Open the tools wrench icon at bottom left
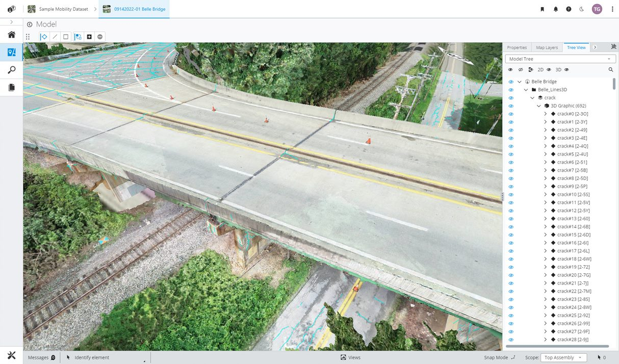 (11, 355)
